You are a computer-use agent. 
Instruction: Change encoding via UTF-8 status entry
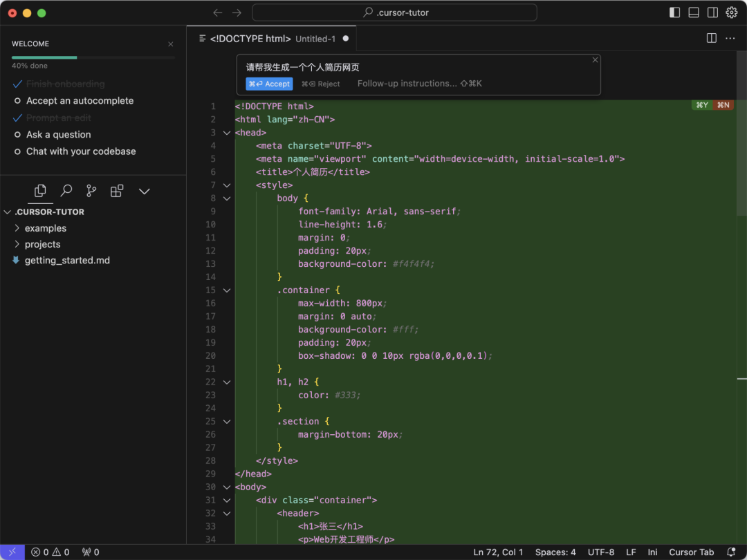pos(601,552)
